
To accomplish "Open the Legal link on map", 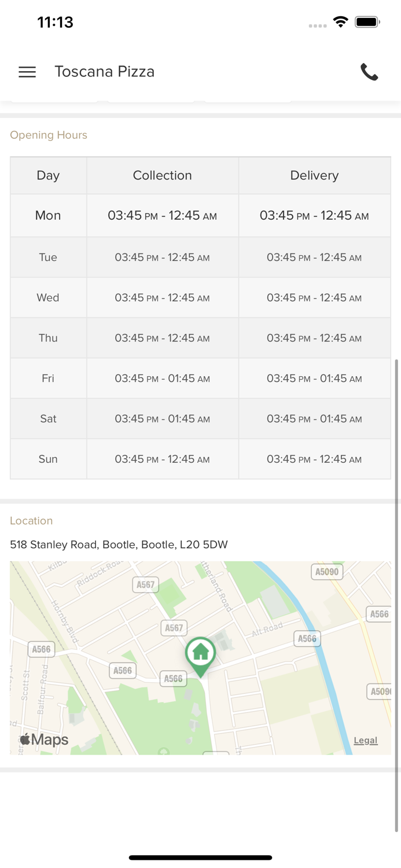I will (x=366, y=740).
